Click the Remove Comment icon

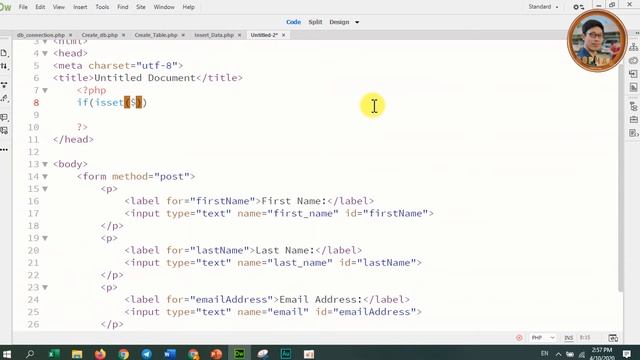[4, 131]
